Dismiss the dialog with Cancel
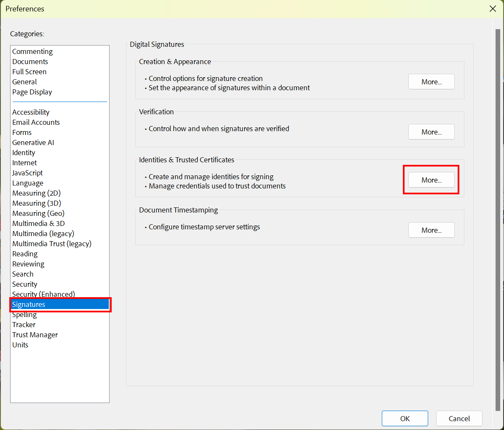Viewport: 504px width, 430px height. click(459, 418)
